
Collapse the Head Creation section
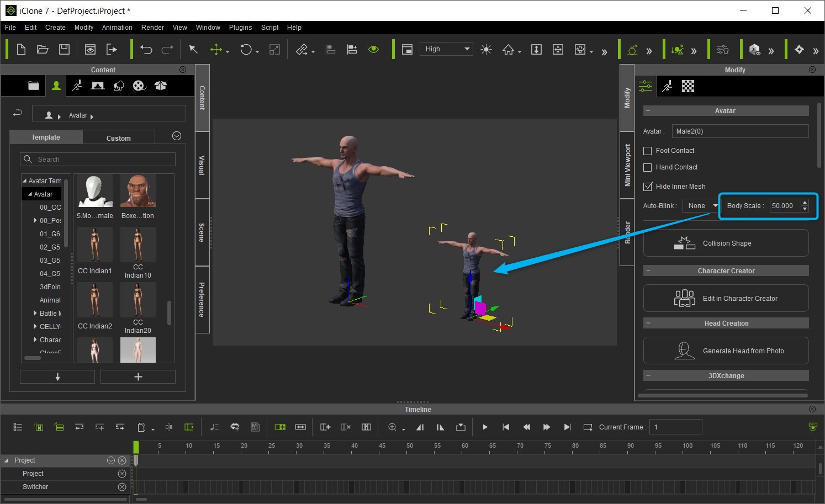(648, 323)
